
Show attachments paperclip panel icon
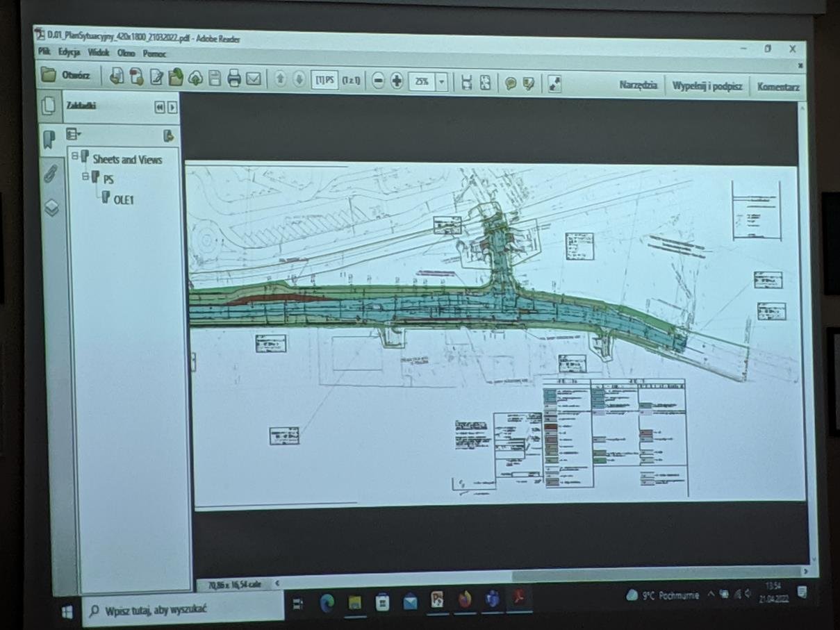point(50,173)
